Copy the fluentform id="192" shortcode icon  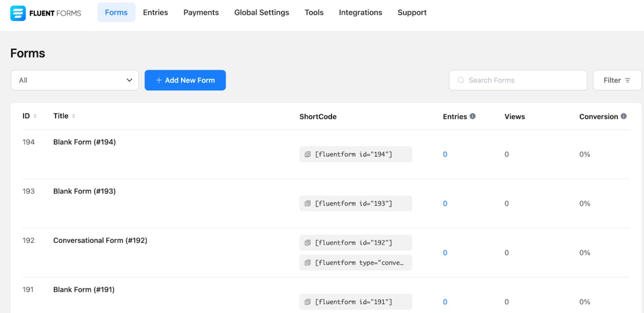click(307, 243)
